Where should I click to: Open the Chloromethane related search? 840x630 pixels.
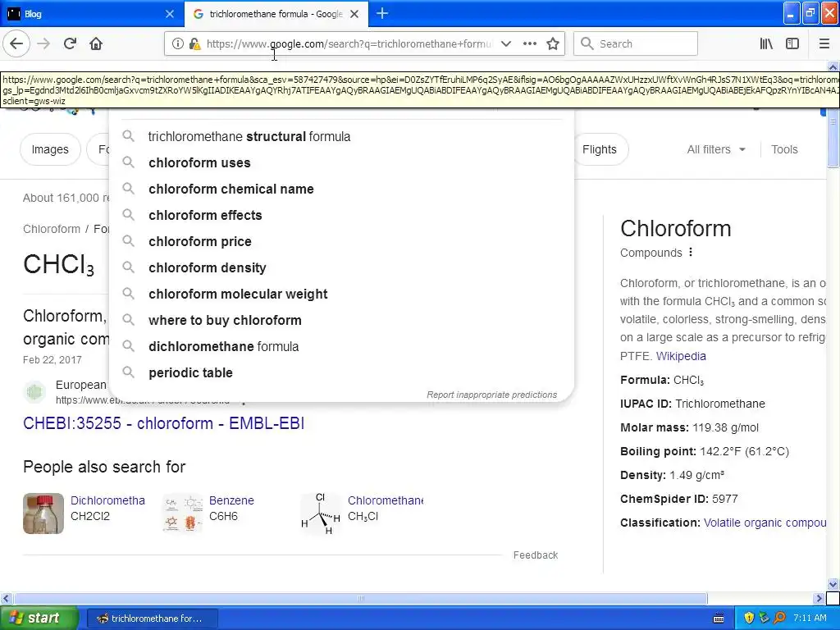386,500
